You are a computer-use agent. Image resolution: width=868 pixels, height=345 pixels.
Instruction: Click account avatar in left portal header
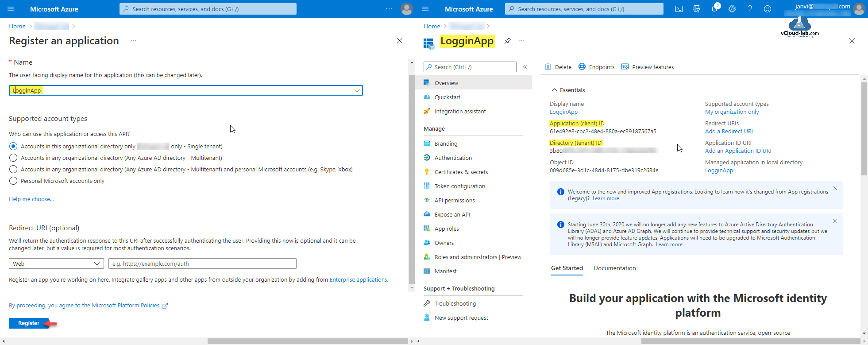tap(407, 9)
